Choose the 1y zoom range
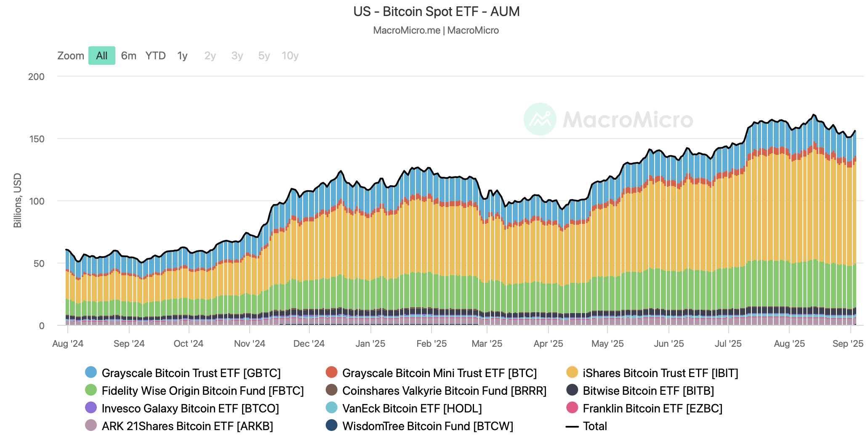This screenshot has height=436, width=868. click(x=182, y=56)
